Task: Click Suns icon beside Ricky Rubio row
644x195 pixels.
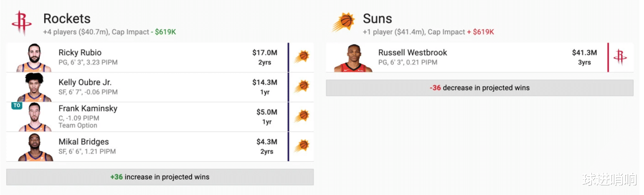Action: pyautogui.click(x=302, y=57)
